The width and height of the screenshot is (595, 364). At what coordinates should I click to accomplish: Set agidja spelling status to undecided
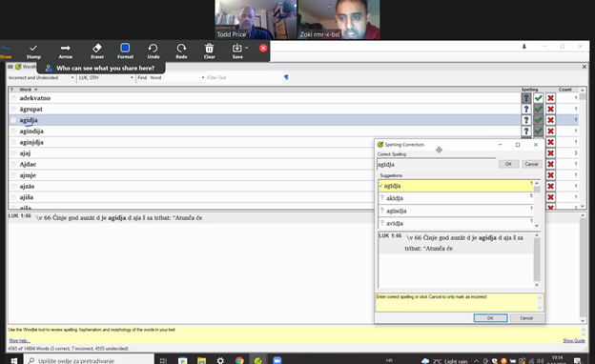click(x=526, y=120)
